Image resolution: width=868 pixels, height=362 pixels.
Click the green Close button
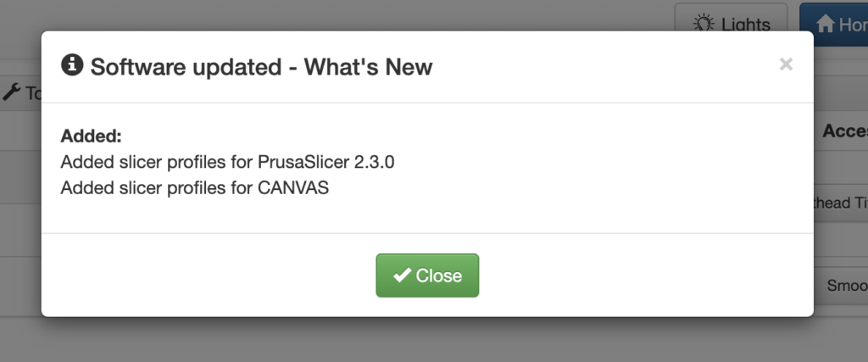coord(427,275)
